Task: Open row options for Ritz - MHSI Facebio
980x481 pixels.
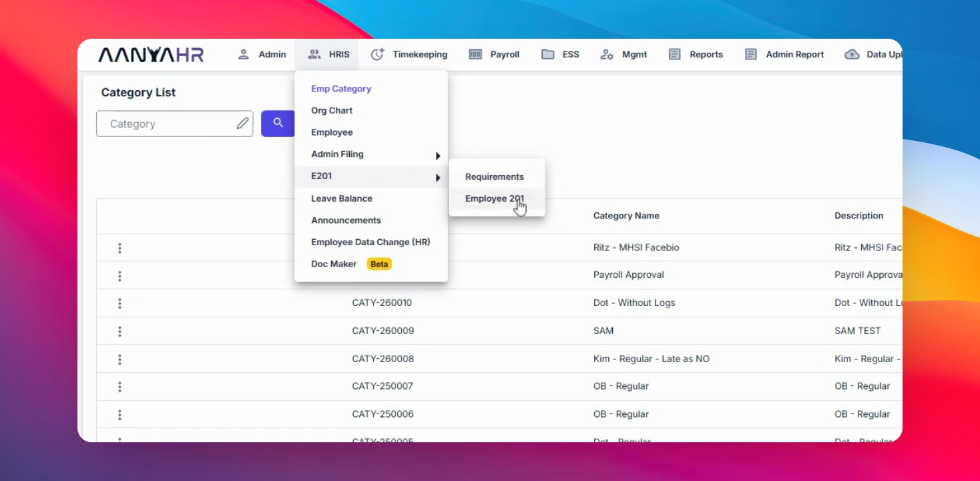Action: (119, 248)
